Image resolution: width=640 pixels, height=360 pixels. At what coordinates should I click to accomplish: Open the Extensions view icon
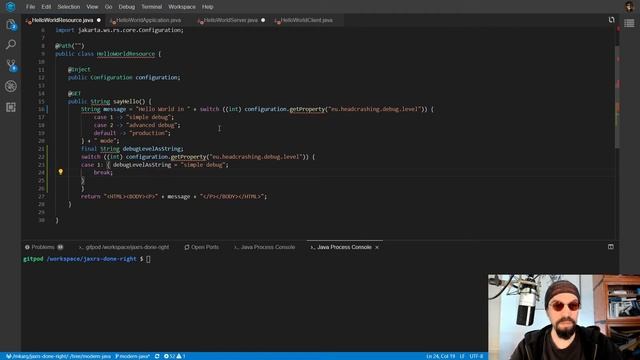point(11,107)
